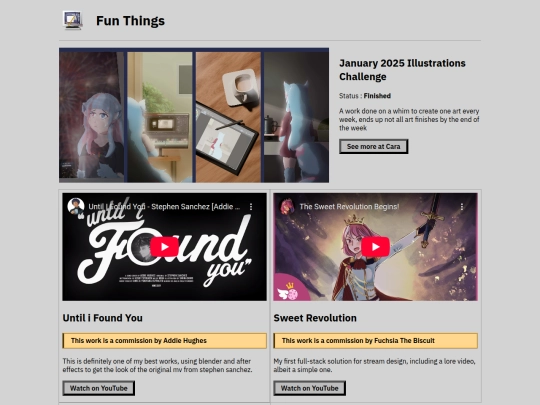Viewport: 540px width, 405px height.
Task: Click the channel avatar on Sweet Revolution video
Action: click(x=287, y=206)
